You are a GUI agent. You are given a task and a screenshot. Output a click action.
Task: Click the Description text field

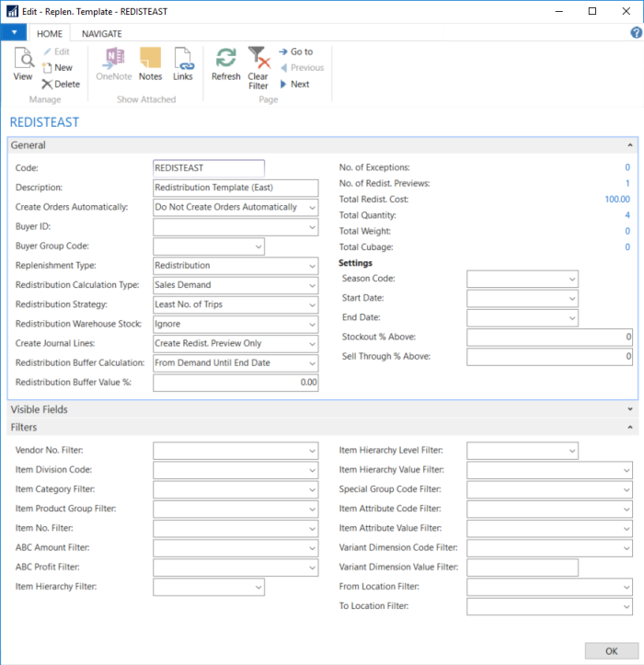click(x=235, y=188)
